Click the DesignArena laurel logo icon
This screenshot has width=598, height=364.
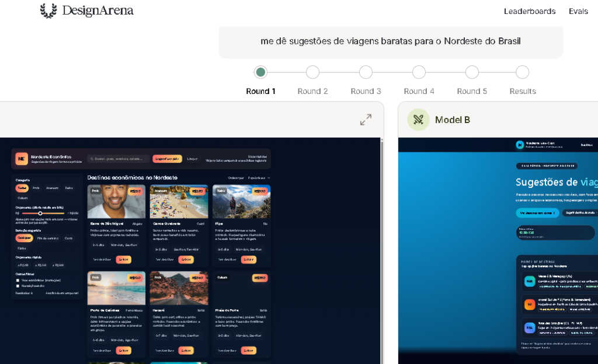(x=48, y=10)
